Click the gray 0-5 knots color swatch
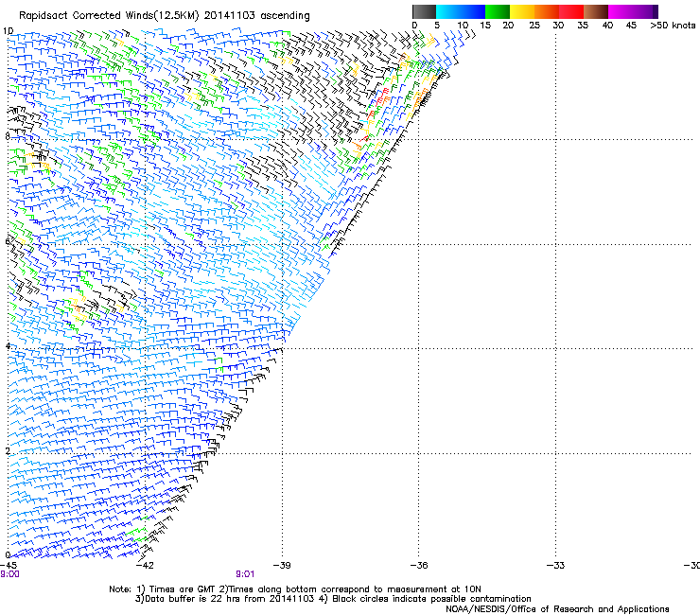 click(x=424, y=11)
